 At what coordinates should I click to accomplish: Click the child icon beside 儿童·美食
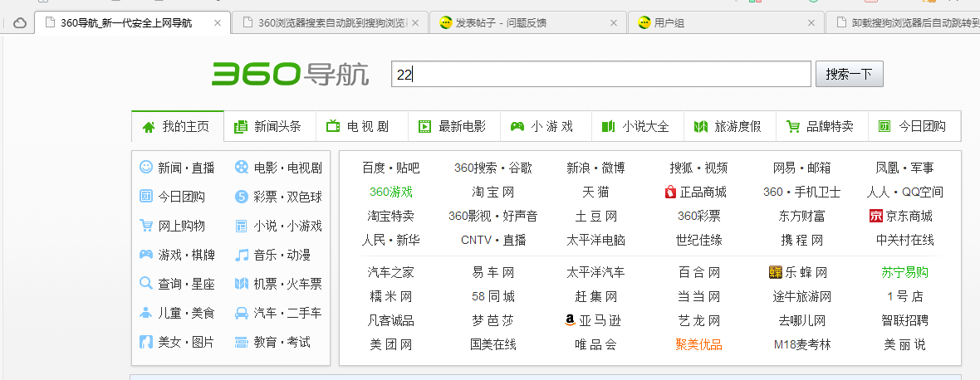(x=145, y=313)
